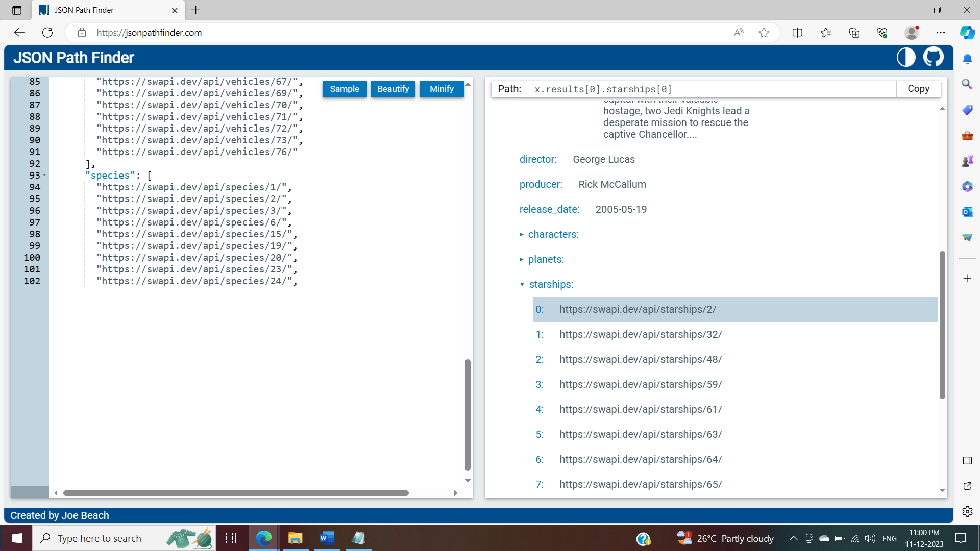The image size is (980, 551).
Task: Open the Settings and more menu
Action: click(942, 32)
